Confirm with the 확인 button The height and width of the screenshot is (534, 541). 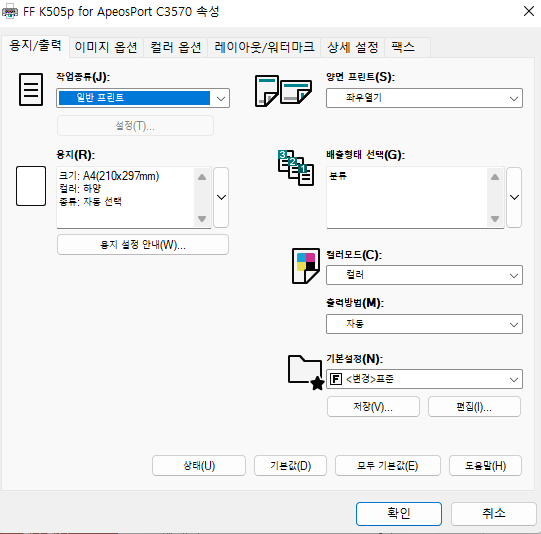tap(399, 514)
